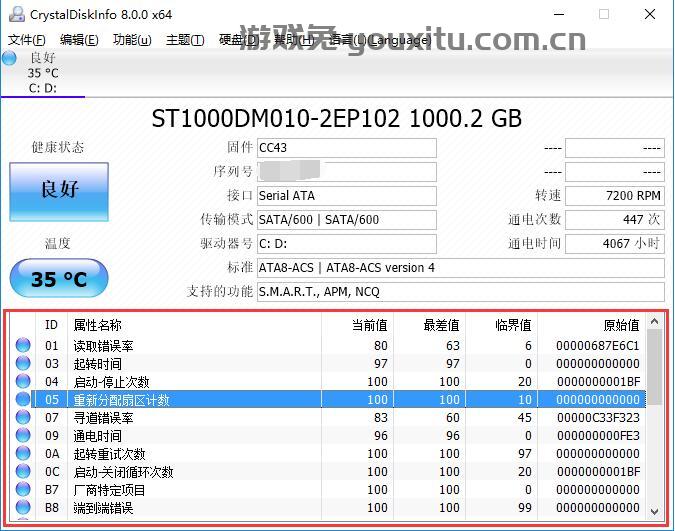The height and width of the screenshot is (531, 675).
Task: Click the disk model title ST1000DM010-2EP102
Action: point(276,119)
